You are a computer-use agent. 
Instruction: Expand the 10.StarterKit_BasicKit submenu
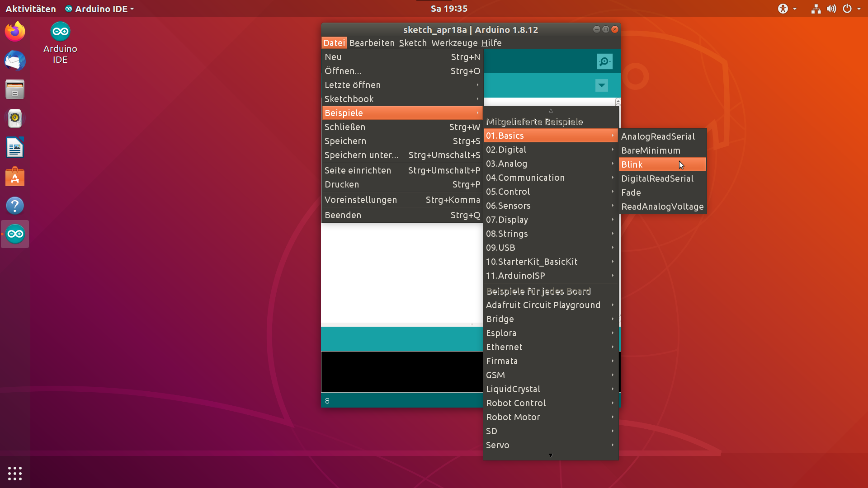[x=551, y=262]
